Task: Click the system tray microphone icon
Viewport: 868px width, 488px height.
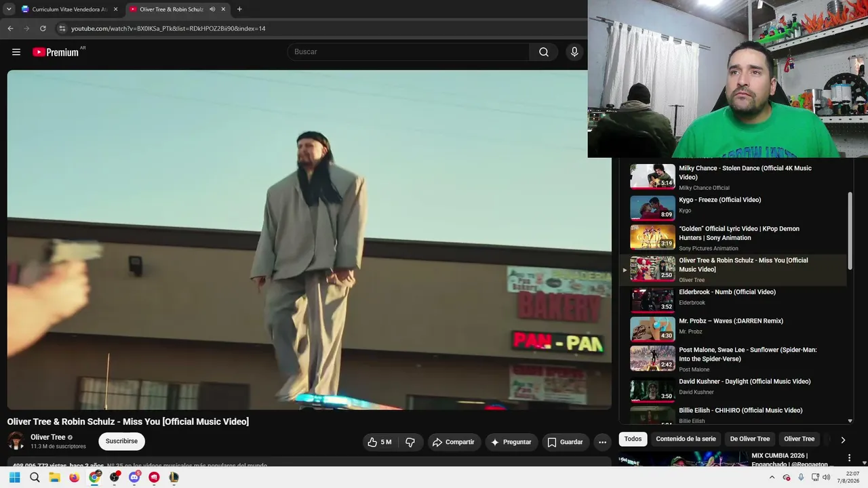Action: pos(801,477)
